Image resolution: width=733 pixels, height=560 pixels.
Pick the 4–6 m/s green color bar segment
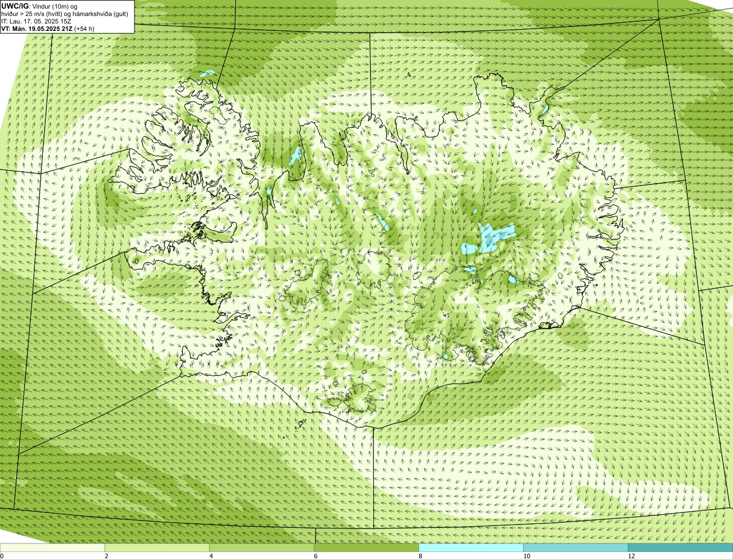click(262, 547)
